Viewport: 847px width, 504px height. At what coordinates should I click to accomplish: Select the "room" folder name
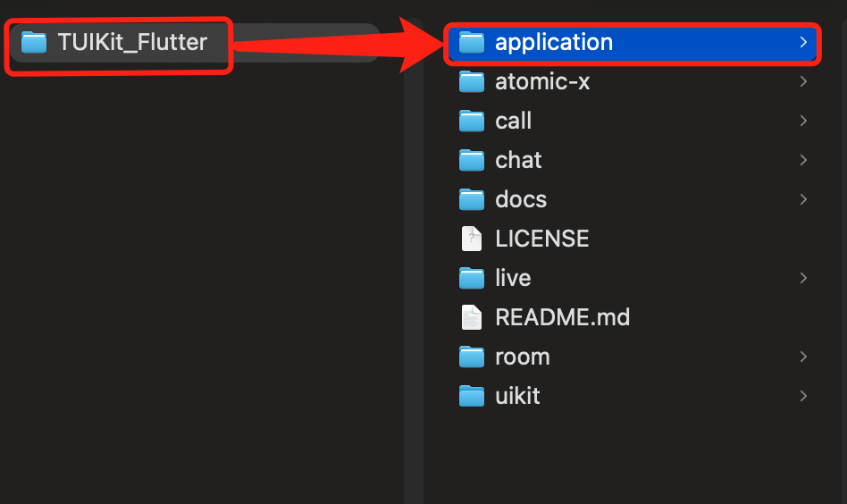point(523,357)
